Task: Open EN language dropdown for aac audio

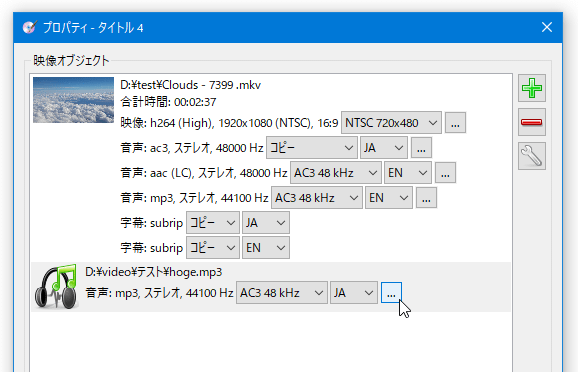Action: 408,173
